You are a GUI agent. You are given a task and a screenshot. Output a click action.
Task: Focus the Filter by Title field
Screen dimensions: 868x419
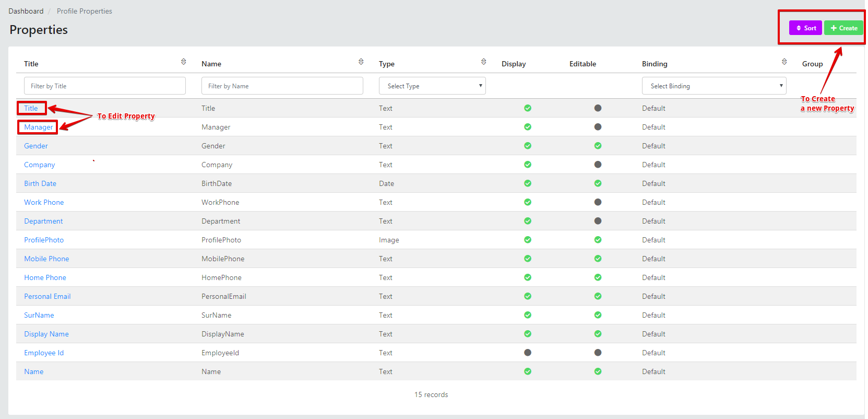pyautogui.click(x=105, y=86)
